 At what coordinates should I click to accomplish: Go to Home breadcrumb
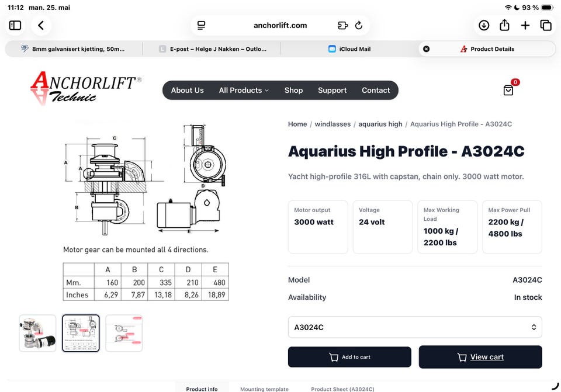297,124
